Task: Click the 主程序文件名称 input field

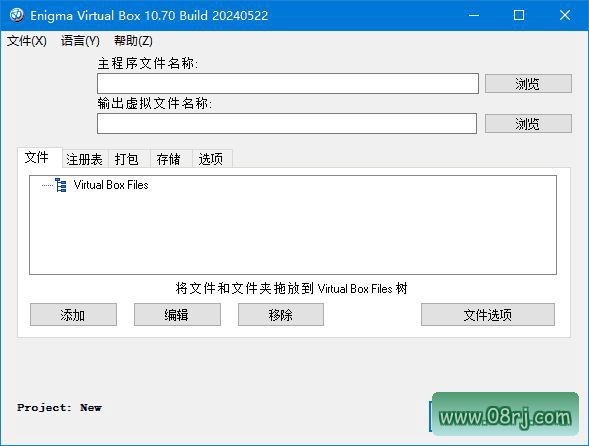Action: pos(288,83)
